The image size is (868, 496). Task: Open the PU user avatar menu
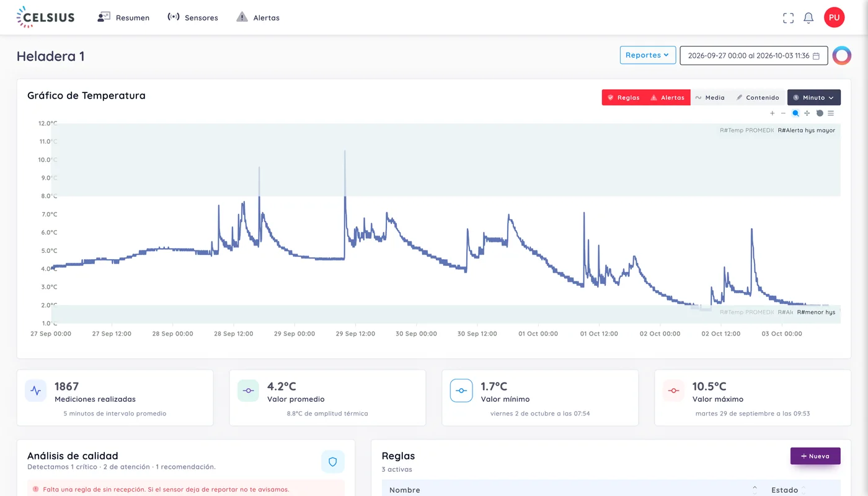(834, 17)
